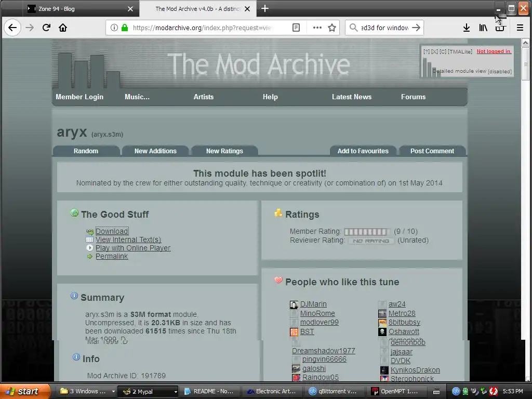This screenshot has width=532, height=399.
Task: Click the Not logged in link
Action: [x=494, y=51]
